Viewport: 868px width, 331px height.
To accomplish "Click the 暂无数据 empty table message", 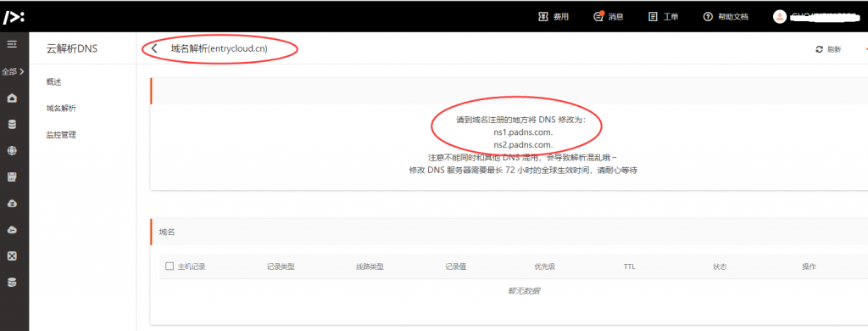I will coord(524,290).
